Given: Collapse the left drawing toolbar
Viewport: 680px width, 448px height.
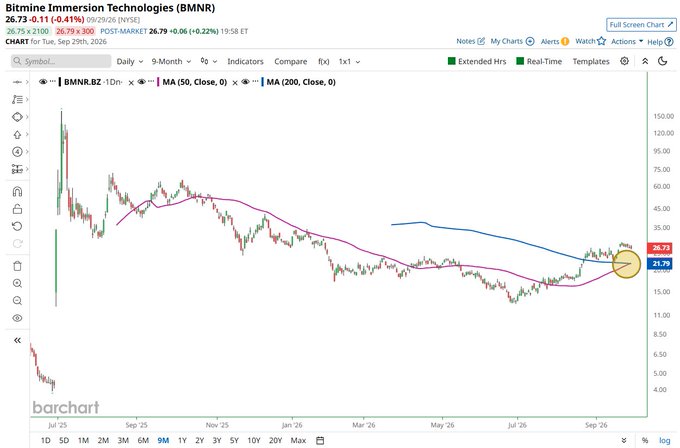Looking at the screenshot, I should point(17,340).
